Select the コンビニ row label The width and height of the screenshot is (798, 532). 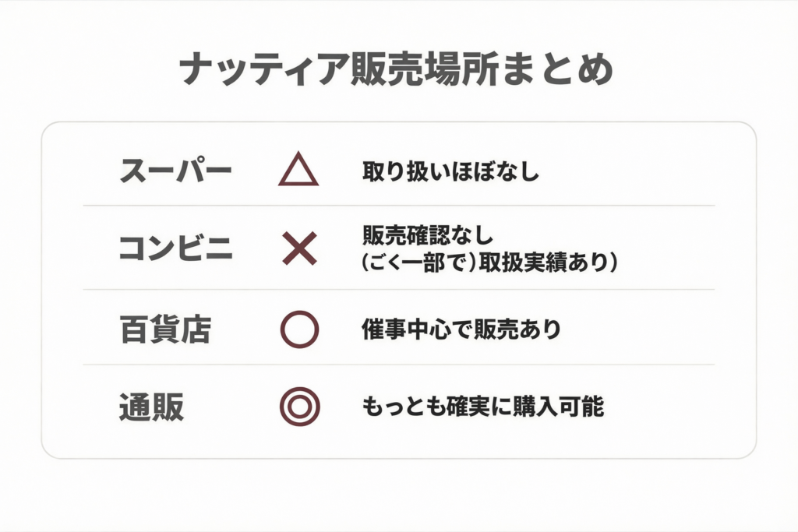(x=175, y=248)
